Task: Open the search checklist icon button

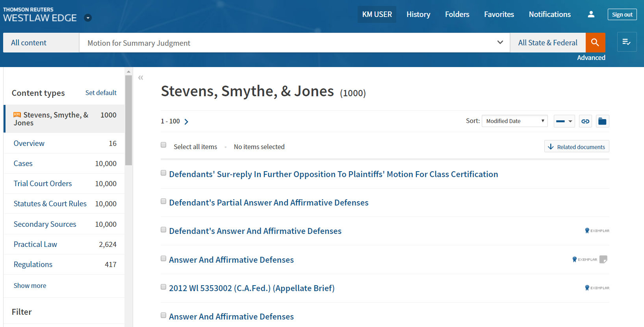Action: [x=627, y=42]
